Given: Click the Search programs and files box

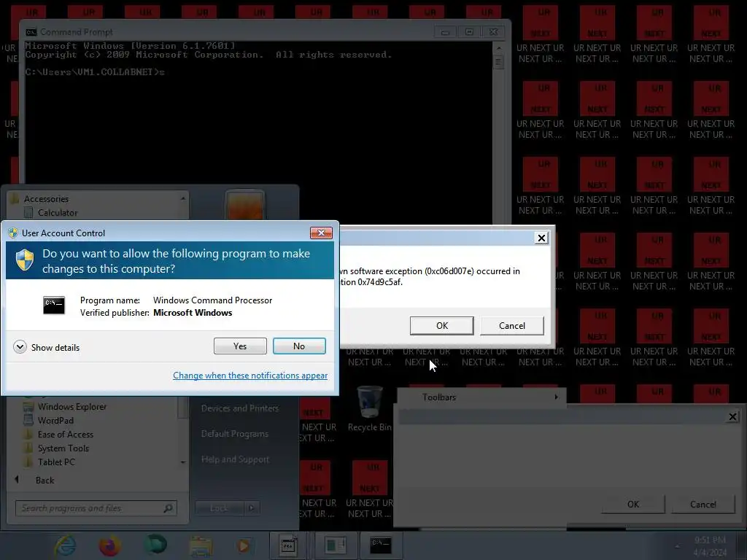Looking at the screenshot, I should (x=96, y=508).
